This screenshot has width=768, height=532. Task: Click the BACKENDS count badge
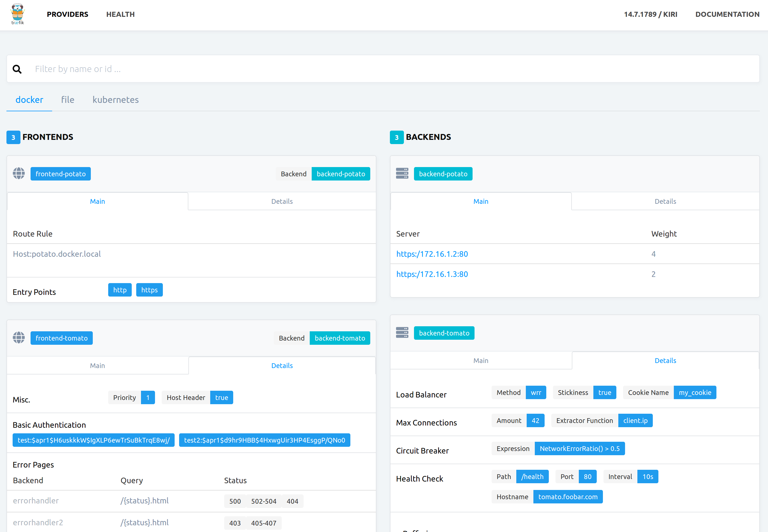tap(396, 137)
